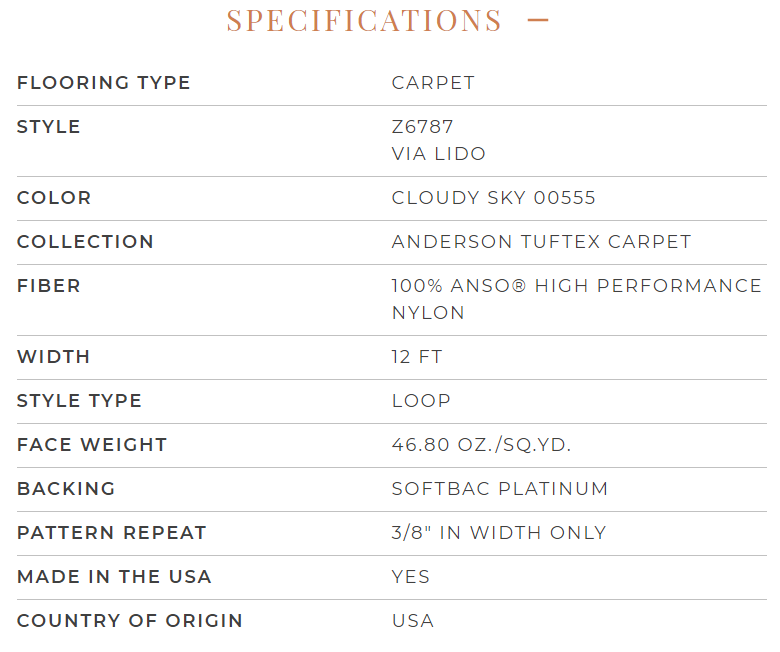Image resolution: width=780 pixels, height=652 pixels.
Task: Click the FACE WEIGHT label
Action: (92, 445)
